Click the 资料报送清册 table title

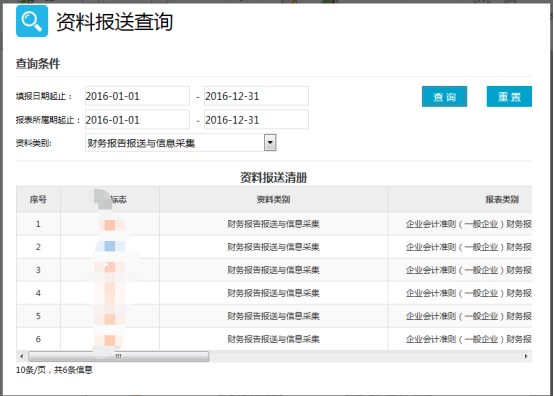pos(273,177)
